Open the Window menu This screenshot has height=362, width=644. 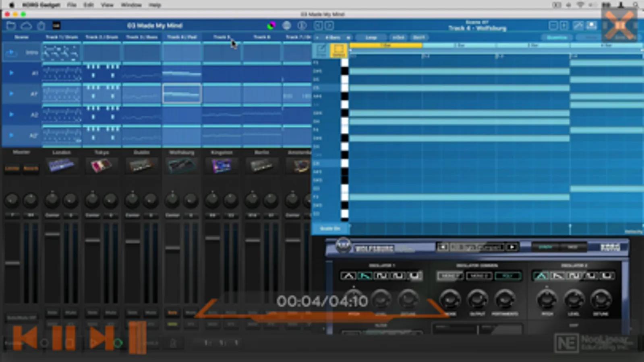[x=131, y=5]
